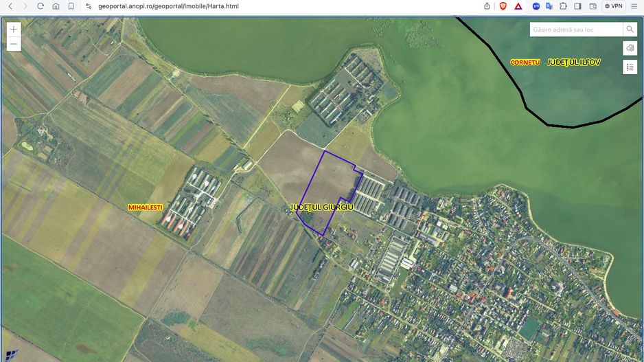Toggle the VPN button

613,6
